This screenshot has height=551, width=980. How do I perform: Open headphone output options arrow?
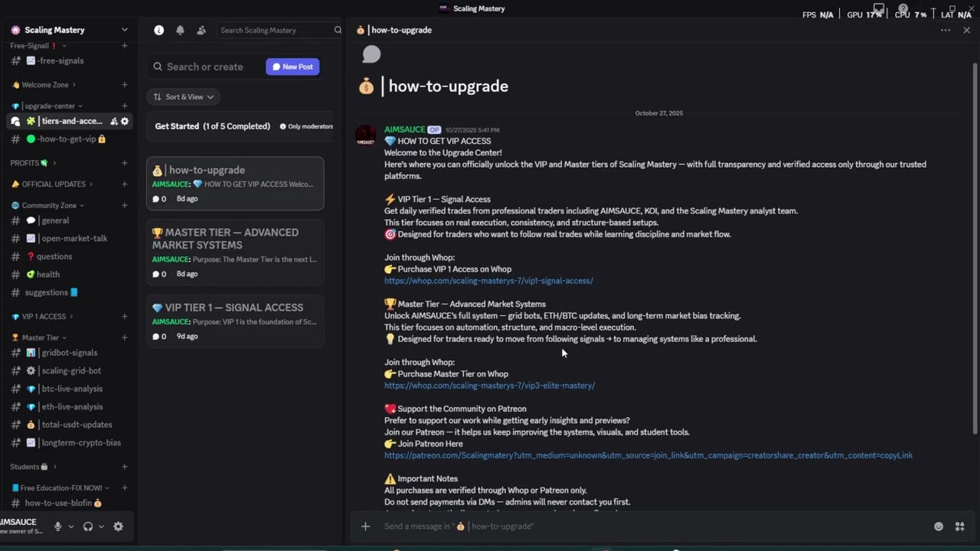(100, 527)
